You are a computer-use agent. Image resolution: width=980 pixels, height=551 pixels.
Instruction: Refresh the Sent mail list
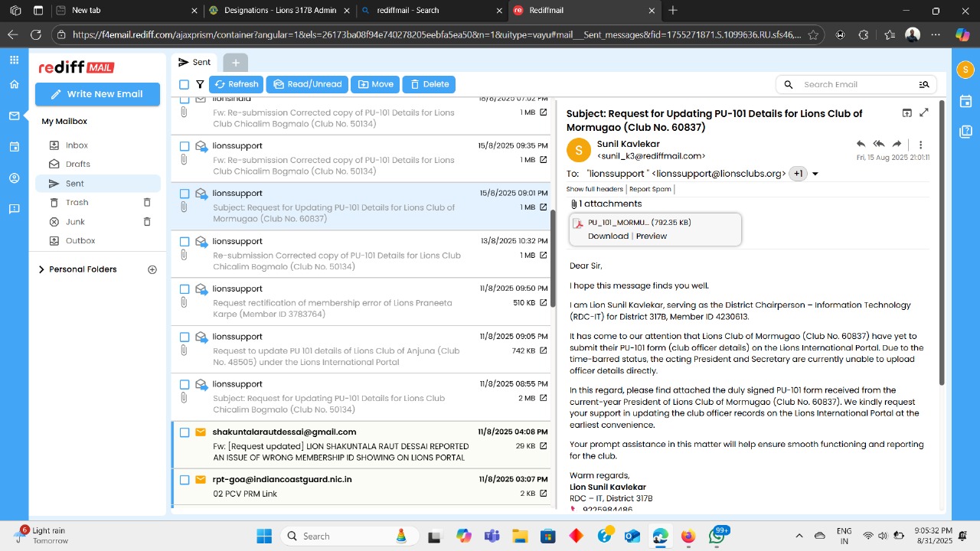237,84
